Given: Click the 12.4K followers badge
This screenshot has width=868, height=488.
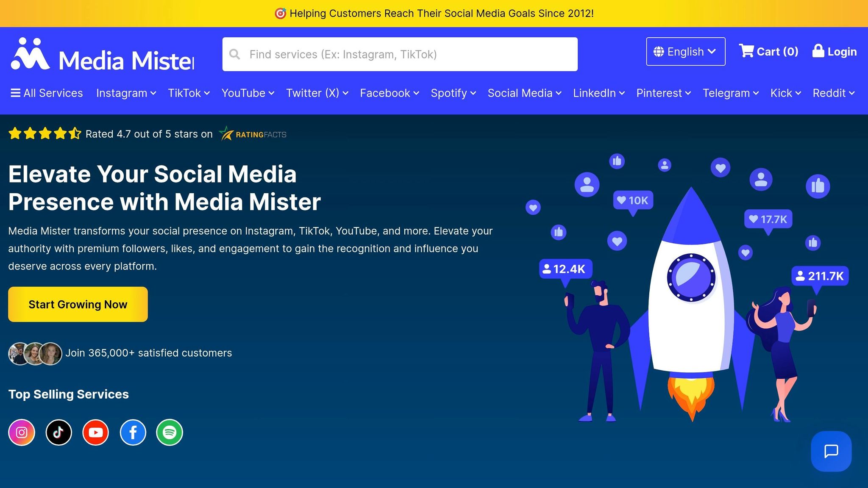Looking at the screenshot, I should tap(565, 269).
